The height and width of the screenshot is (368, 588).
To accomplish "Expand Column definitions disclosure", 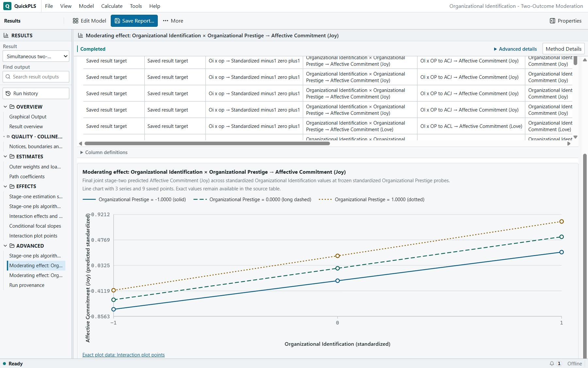I will pyautogui.click(x=104, y=152).
